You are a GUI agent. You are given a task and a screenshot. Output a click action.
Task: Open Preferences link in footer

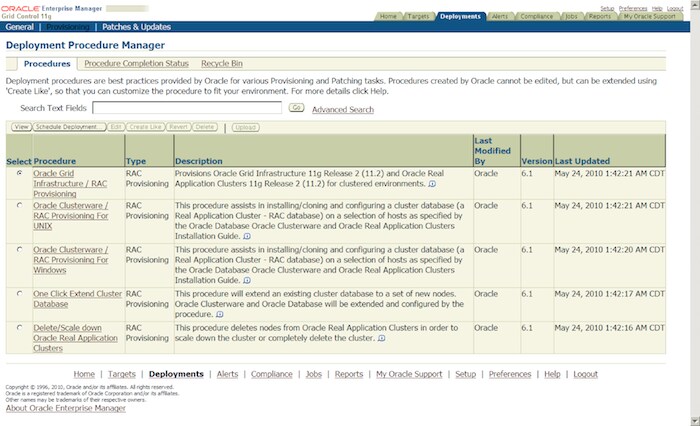(x=510, y=374)
